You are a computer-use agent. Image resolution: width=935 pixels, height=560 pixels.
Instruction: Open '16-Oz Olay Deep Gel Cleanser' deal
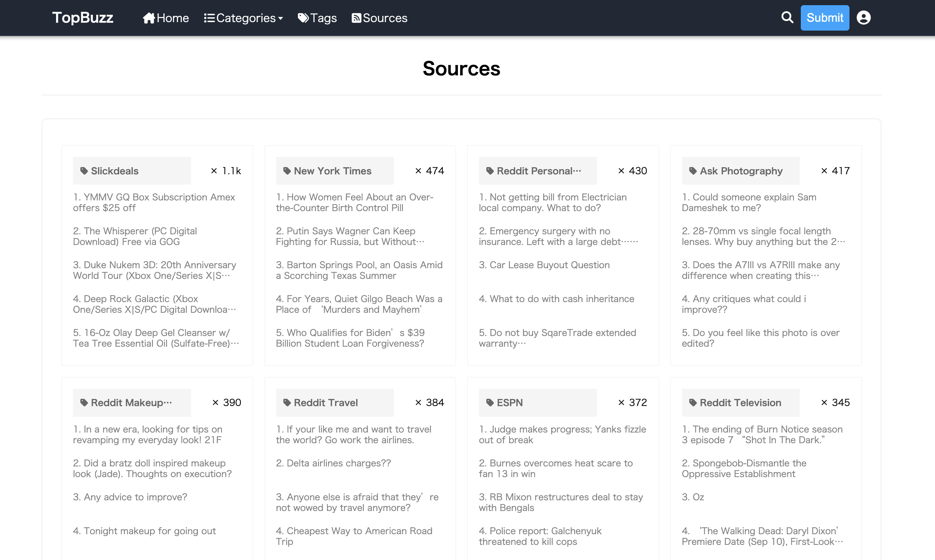156,338
